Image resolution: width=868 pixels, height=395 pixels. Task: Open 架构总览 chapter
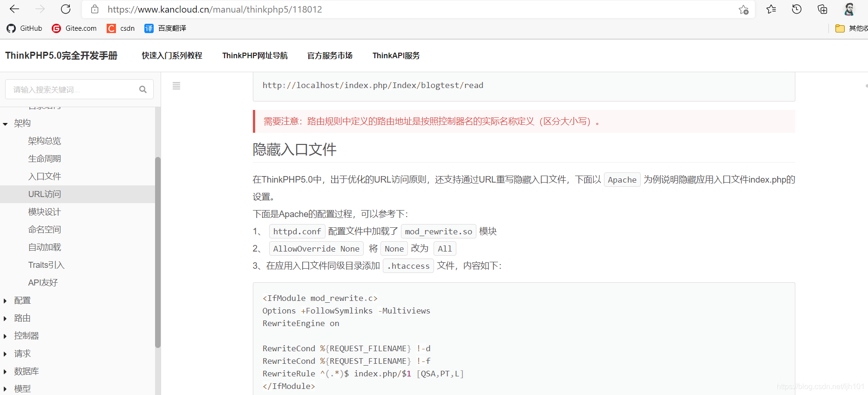tap(45, 141)
